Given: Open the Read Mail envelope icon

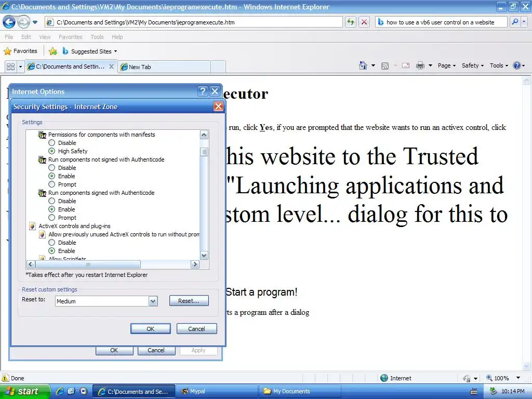Looking at the screenshot, I should pos(406,65).
